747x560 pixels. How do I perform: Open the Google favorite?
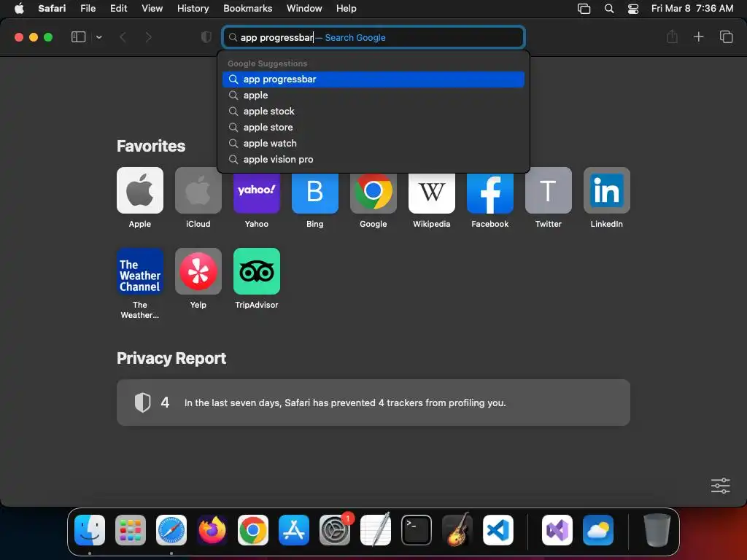tap(373, 192)
